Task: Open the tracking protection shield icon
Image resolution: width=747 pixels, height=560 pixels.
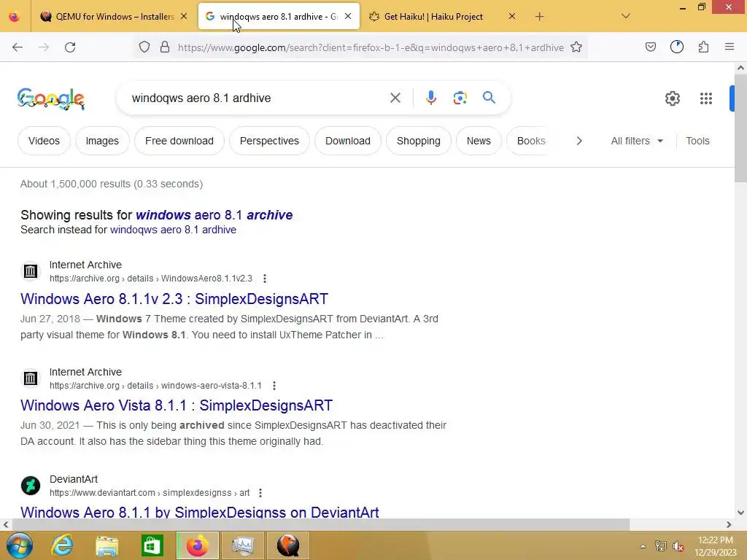Action: (144, 47)
